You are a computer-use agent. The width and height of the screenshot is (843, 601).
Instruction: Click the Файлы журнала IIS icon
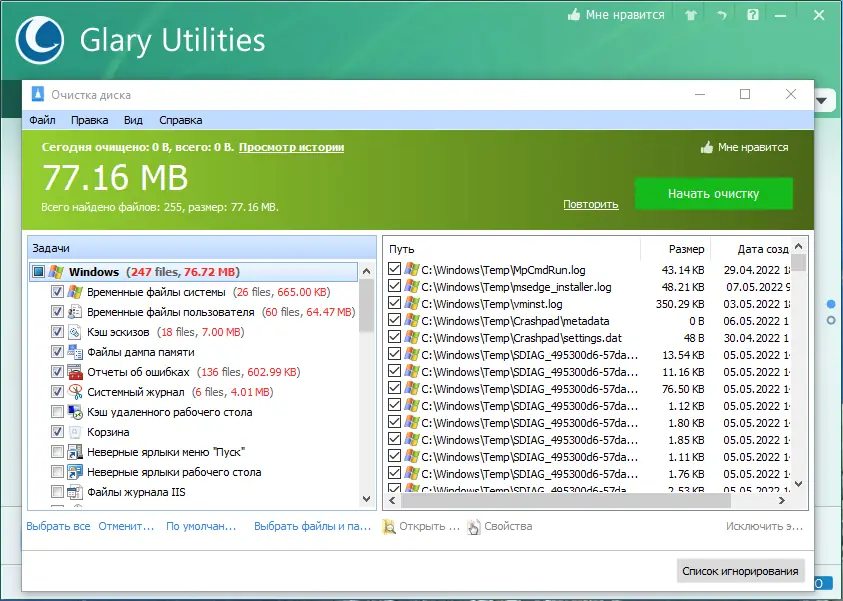75,492
